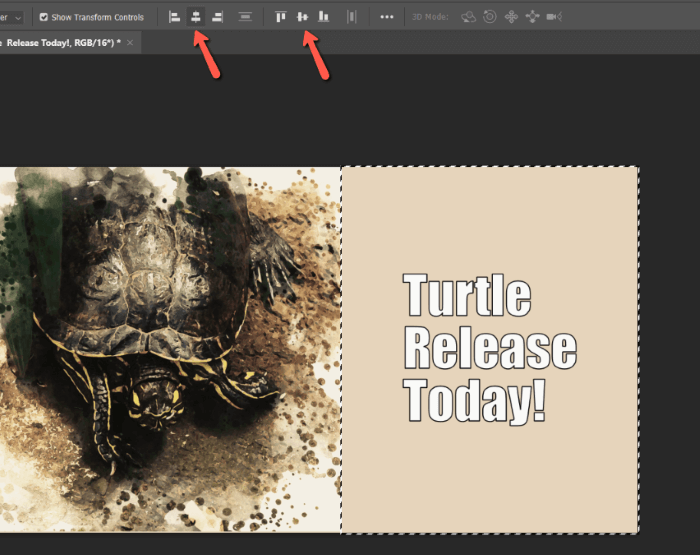The width and height of the screenshot is (700, 555).
Task: Click Distribute vertically icon
Action: (x=351, y=17)
